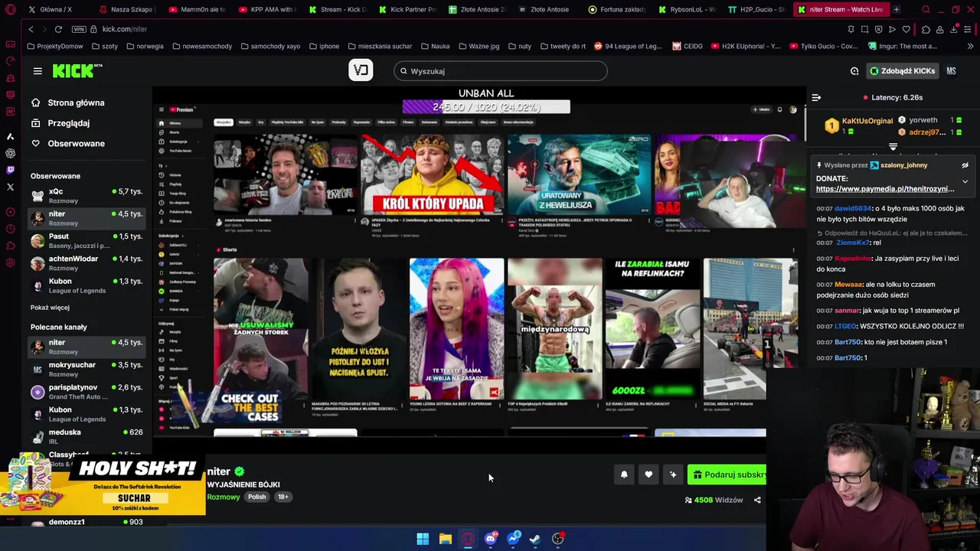Screen dimensions: 980x551
Task: Click the 18+ tag
Action: (x=283, y=497)
